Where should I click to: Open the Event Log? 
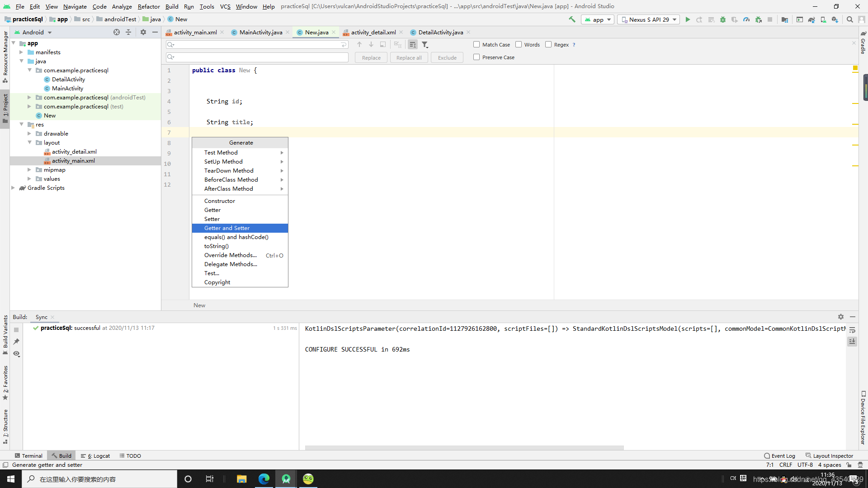(779, 455)
